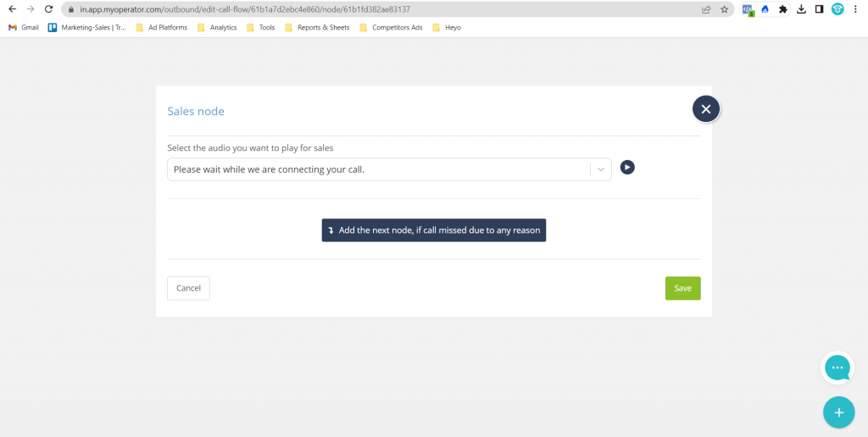Screen dimensions: 868x437
Task: Open the extensions puzzle menu
Action: 782,9
